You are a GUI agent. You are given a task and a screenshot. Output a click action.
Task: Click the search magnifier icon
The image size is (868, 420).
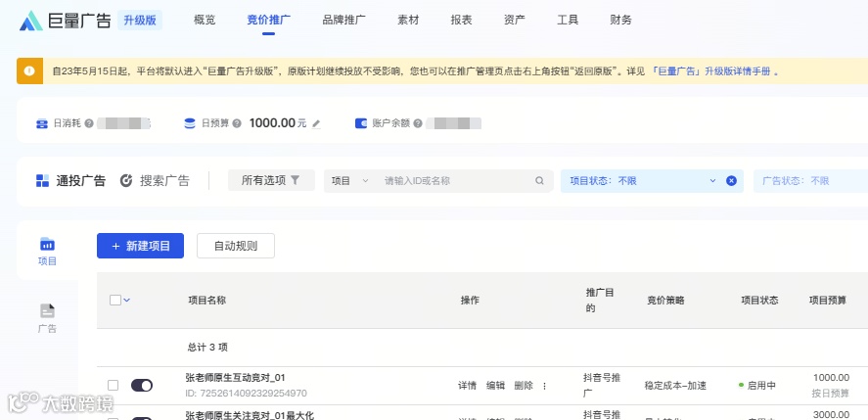coord(539,181)
